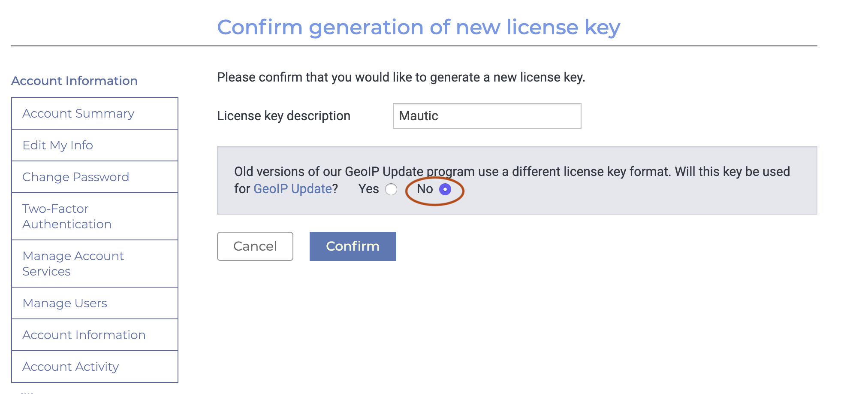Open the GeoIP Update link
Image resolution: width=868 pixels, height=394 pixels.
(292, 189)
